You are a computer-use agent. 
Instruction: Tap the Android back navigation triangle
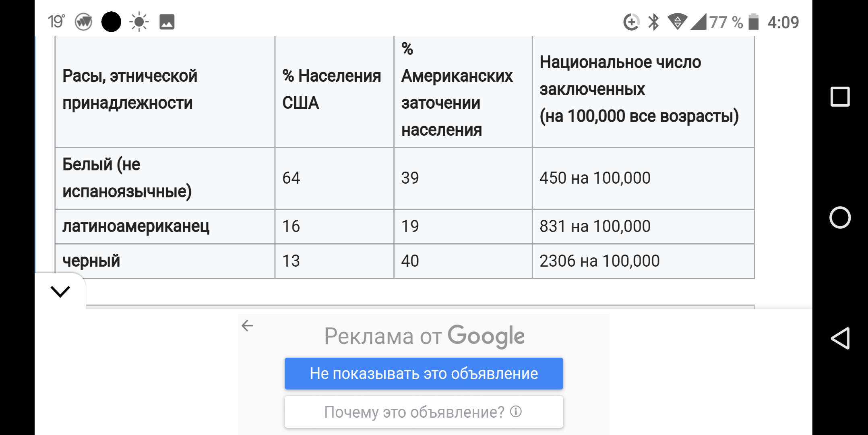click(x=840, y=338)
